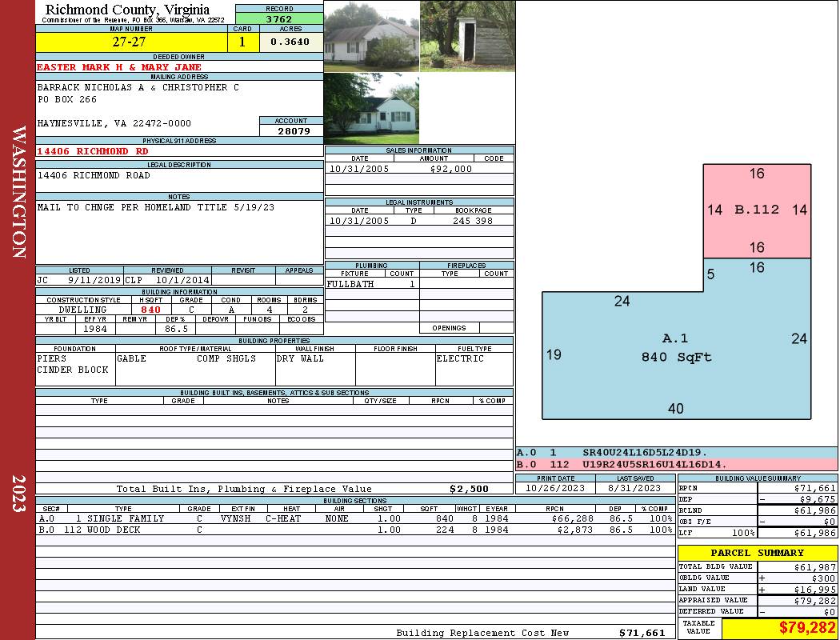Open the green-lawn house photo thumbnail
Viewport: 840px width, 640px height.
[x=371, y=108]
